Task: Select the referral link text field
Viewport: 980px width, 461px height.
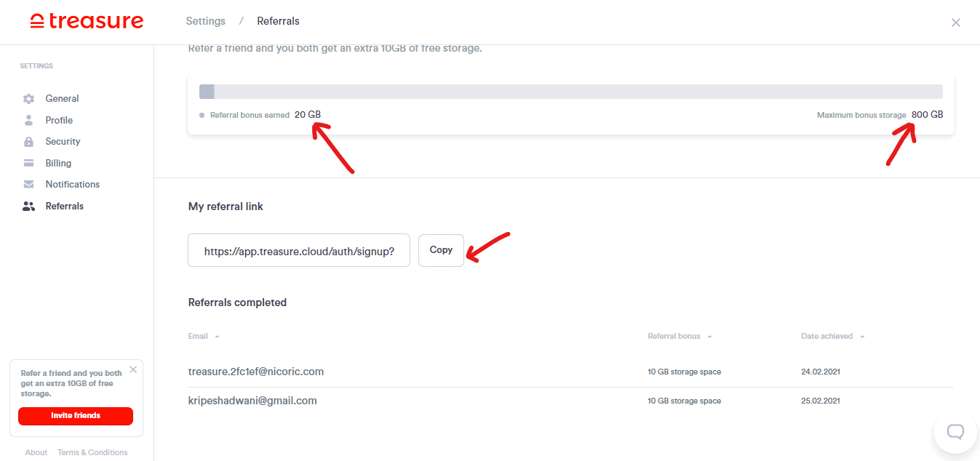Action: [x=299, y=251]
